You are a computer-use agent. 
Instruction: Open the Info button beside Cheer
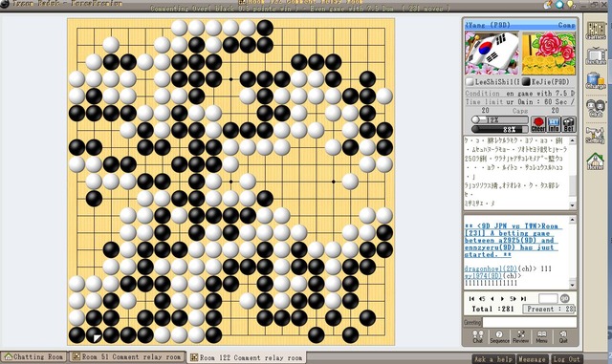coord(554,124)
